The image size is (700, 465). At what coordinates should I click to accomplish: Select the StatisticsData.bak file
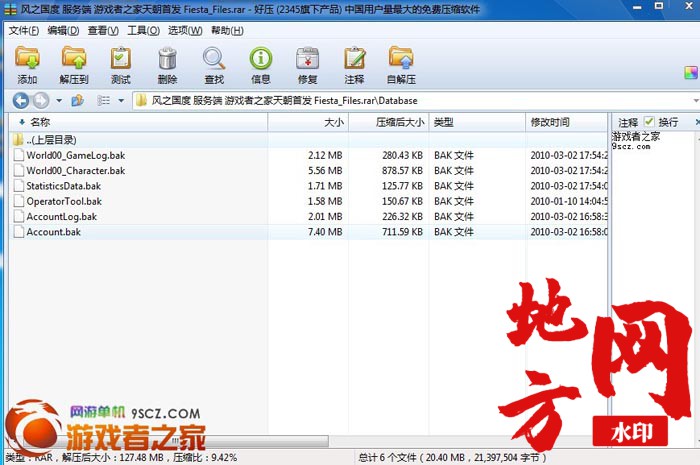tap(63, 186)
